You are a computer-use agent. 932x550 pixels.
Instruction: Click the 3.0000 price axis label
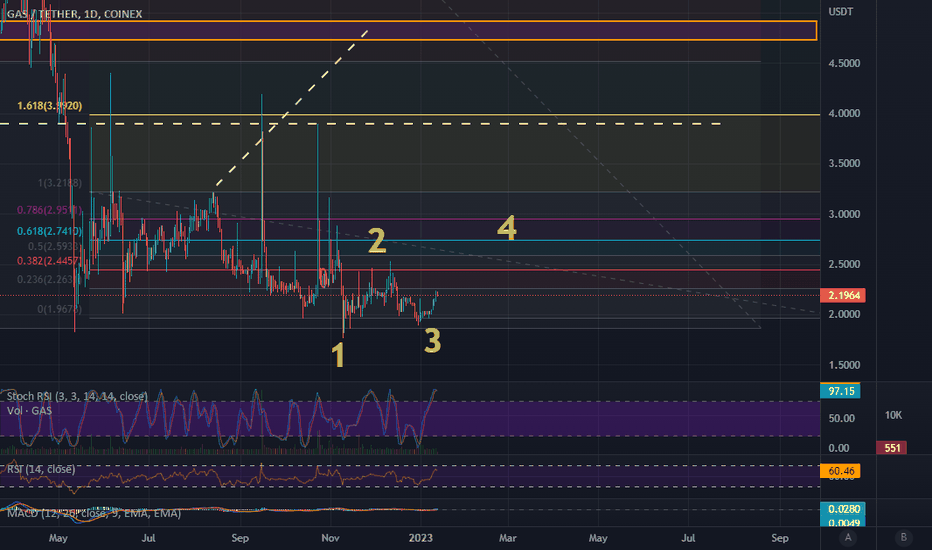(x=844, y=214)
